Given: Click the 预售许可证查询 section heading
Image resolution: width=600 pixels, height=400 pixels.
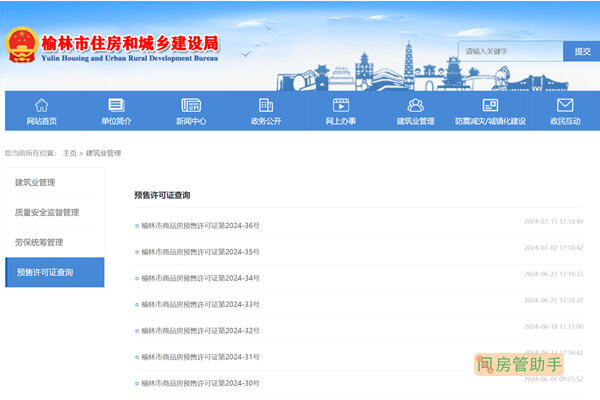Looking at the screenshot, I should click(162, 195).
